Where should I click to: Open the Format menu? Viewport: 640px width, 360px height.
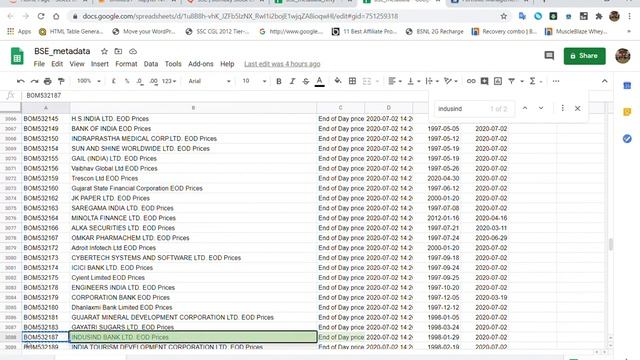(x=126, y=64)
